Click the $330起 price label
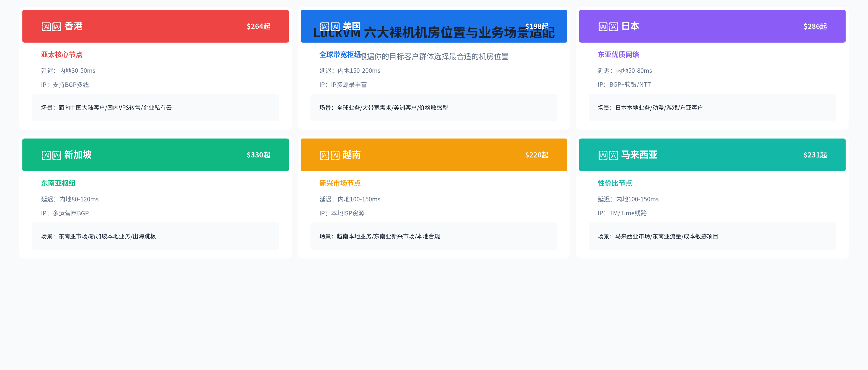Image resolution: width=868 pixels, height=370 pixels. tap(258, 155)
